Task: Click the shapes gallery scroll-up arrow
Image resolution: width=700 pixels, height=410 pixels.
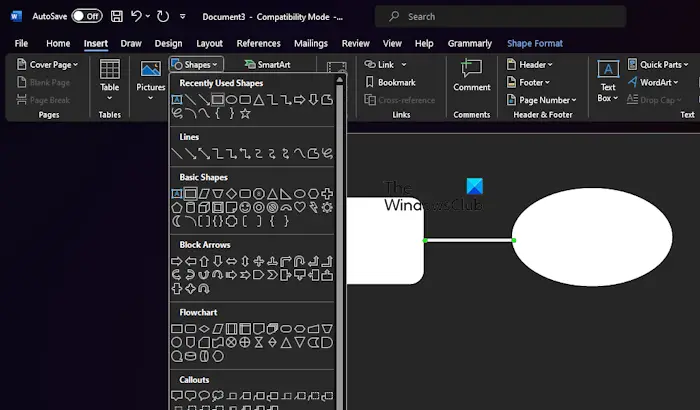Action: tap(339, 80)
